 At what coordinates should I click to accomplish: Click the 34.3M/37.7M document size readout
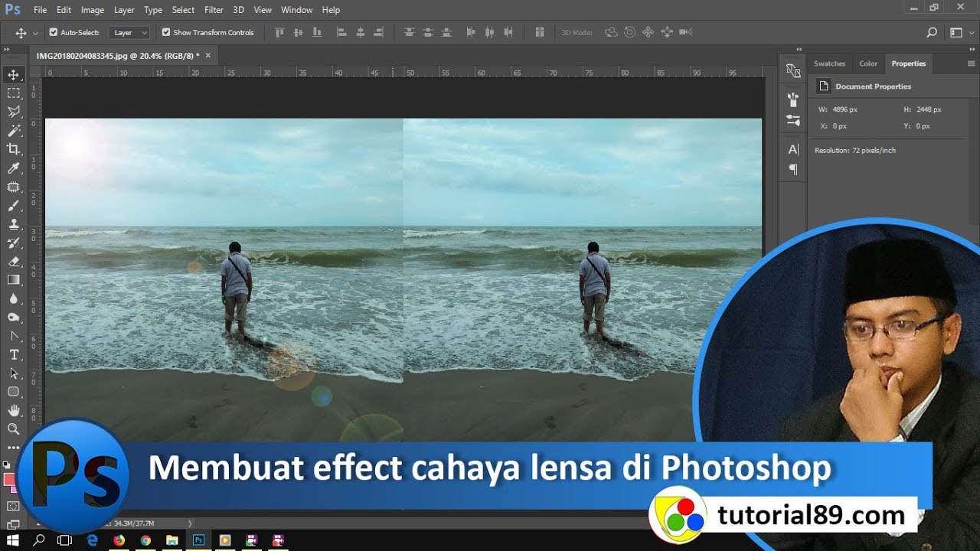click(x=134, y=523)
